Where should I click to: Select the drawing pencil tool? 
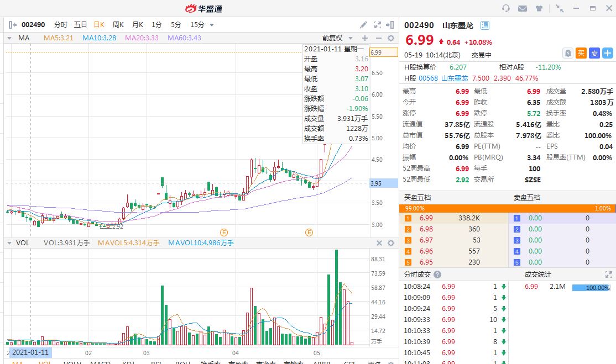point(363,25)
